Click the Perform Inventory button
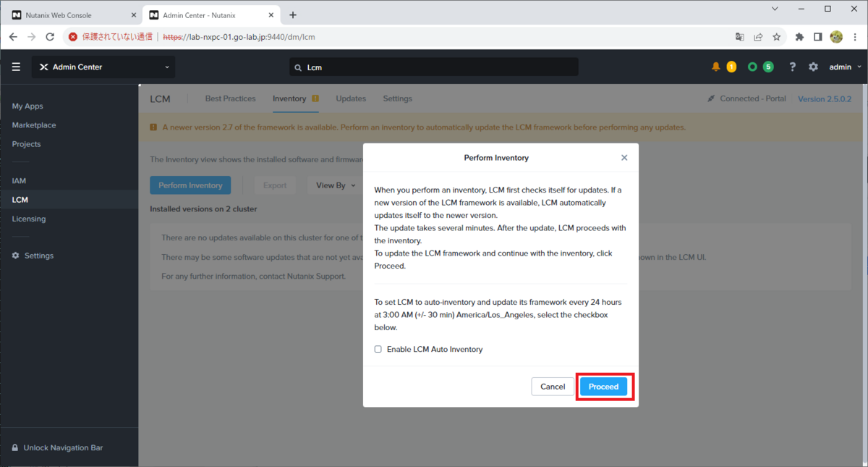Image resolution: width=868 pixels, height=467 pixels. click(190, 185)
